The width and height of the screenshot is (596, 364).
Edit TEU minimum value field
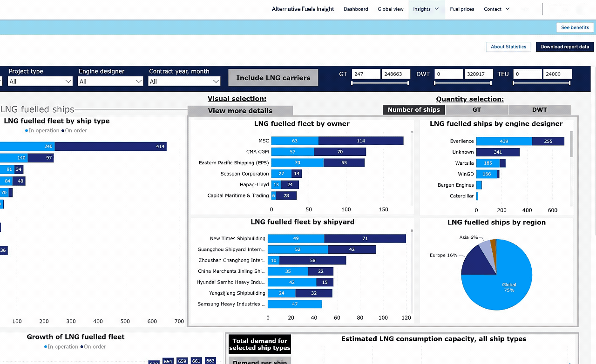(x=528, y=74)
